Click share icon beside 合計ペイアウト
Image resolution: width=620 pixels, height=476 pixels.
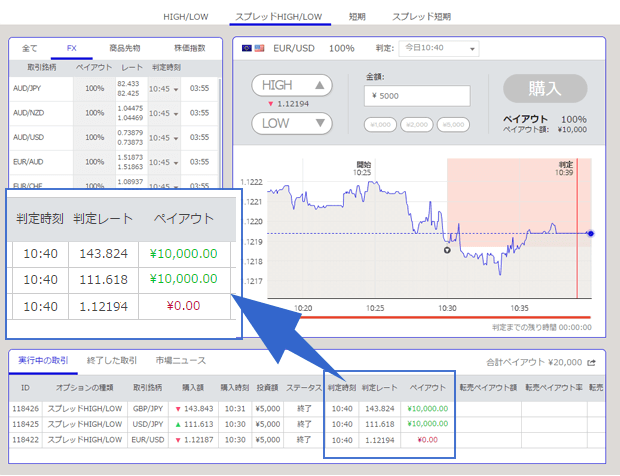pyautogui.click(x=592, y=363)
